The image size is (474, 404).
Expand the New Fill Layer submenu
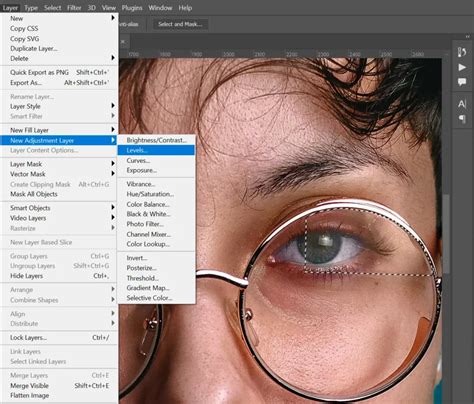[59, 130]
